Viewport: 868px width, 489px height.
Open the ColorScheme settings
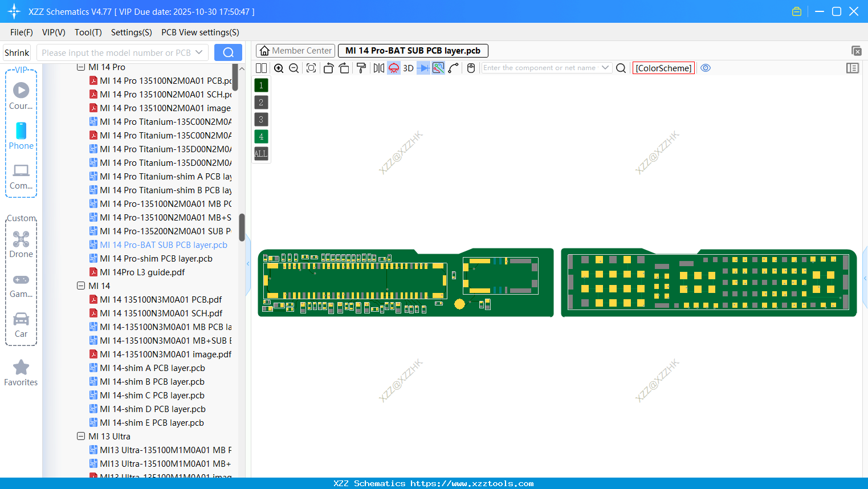click(663, 68)
